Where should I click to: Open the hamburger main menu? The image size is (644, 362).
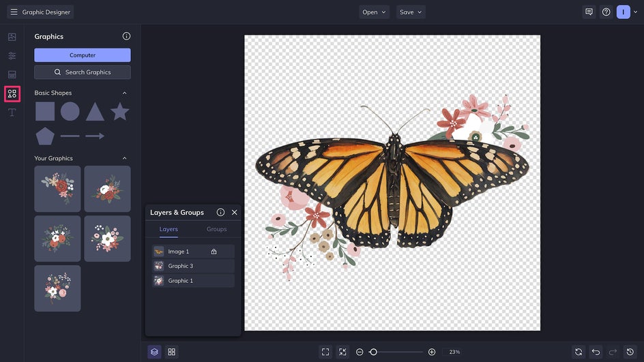click(14, 12)
